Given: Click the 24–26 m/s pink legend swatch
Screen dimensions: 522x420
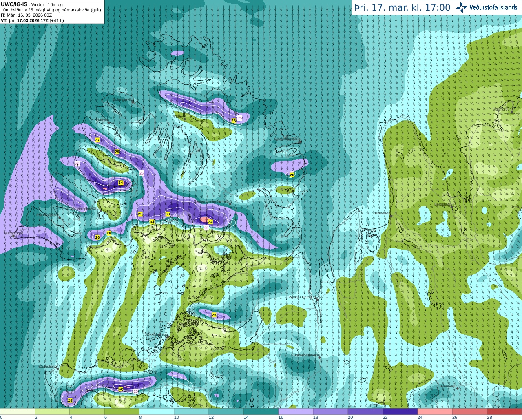Looking at the screenshot, I should click(435, 411).
